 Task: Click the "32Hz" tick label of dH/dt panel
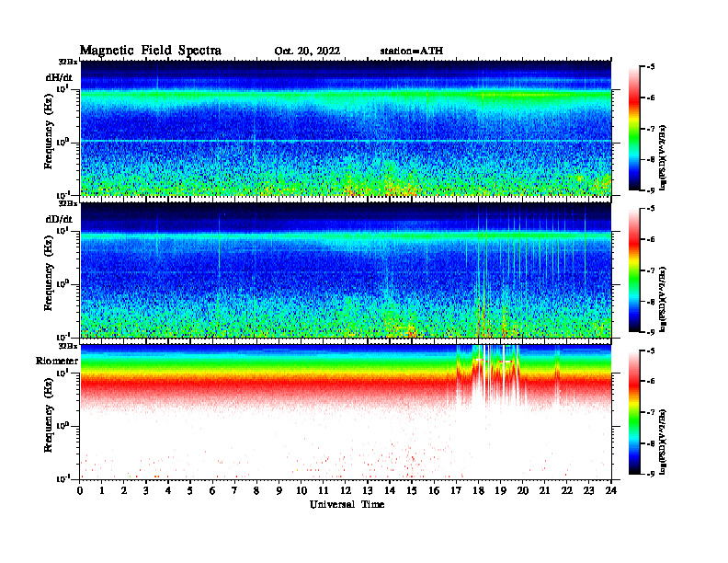click(x=67, y=62)
